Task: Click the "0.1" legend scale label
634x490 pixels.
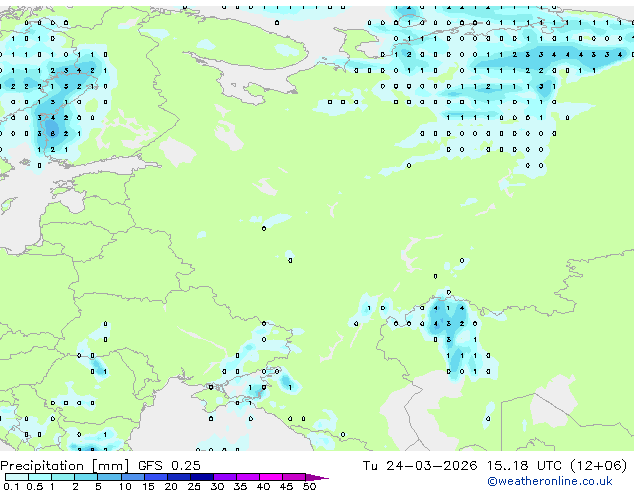Action: (x=11, y=486)
